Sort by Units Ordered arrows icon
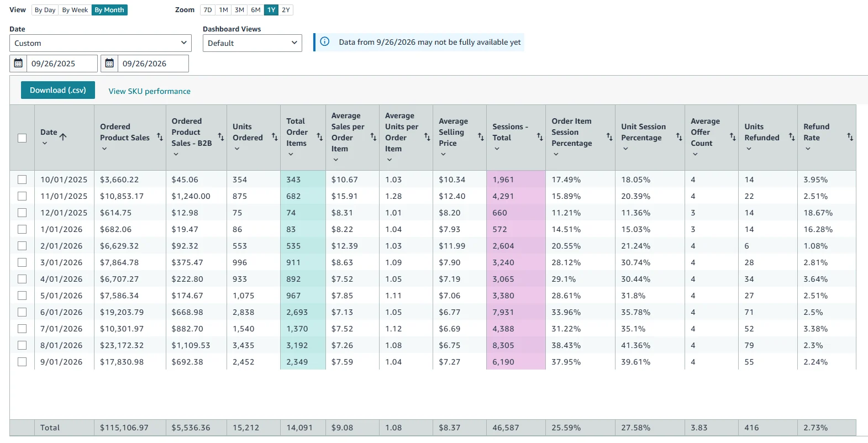 (x=275, y=137)
